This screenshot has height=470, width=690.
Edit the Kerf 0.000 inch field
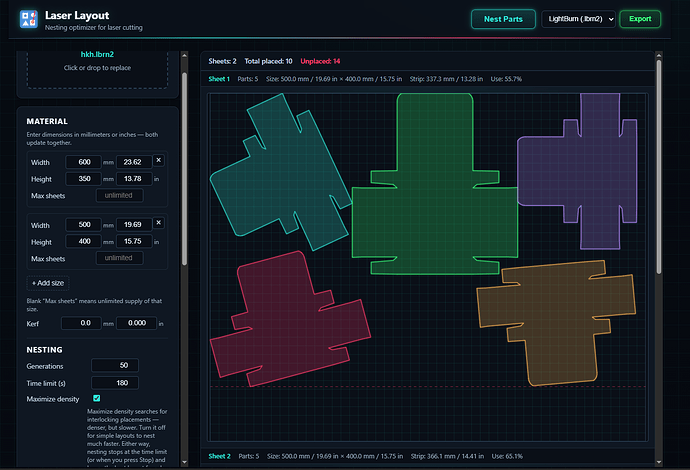[x=136, y=323]
